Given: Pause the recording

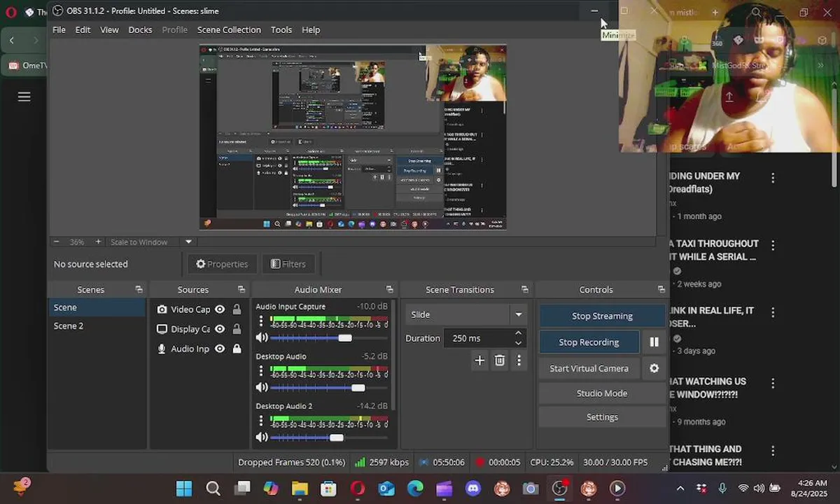Looking at the screenshot, I should tap(654, 342).
